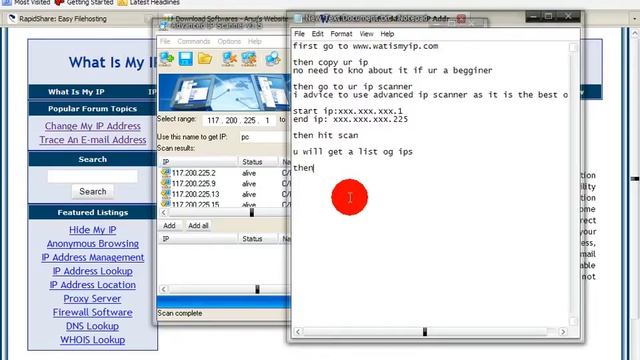Click the yellow open folder icon
Screen dimensions: 640x360
click(205, 59)
